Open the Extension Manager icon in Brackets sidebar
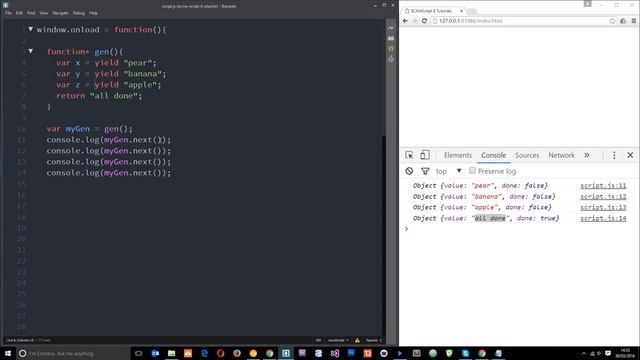 point(391,38)
